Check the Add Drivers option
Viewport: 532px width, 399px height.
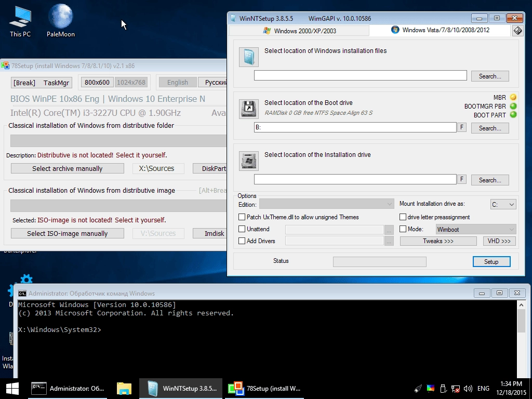(x=242, y=241)
